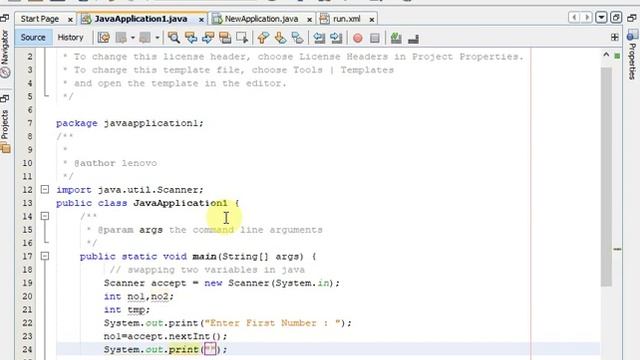Click the Comment toolbar icon

pos(396,38)
